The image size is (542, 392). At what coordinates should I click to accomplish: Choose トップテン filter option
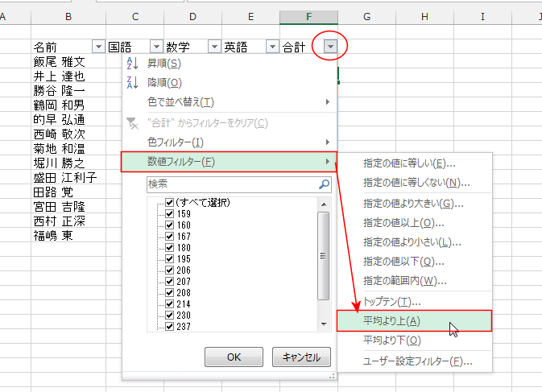pos(415,302)
